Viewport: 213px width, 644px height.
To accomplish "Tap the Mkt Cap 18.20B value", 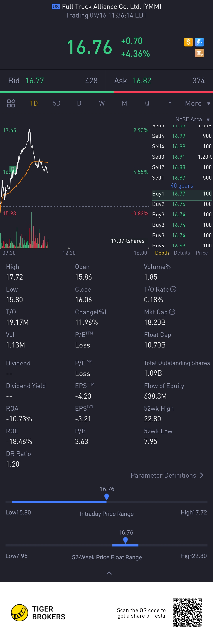I will tap(155, 322).
